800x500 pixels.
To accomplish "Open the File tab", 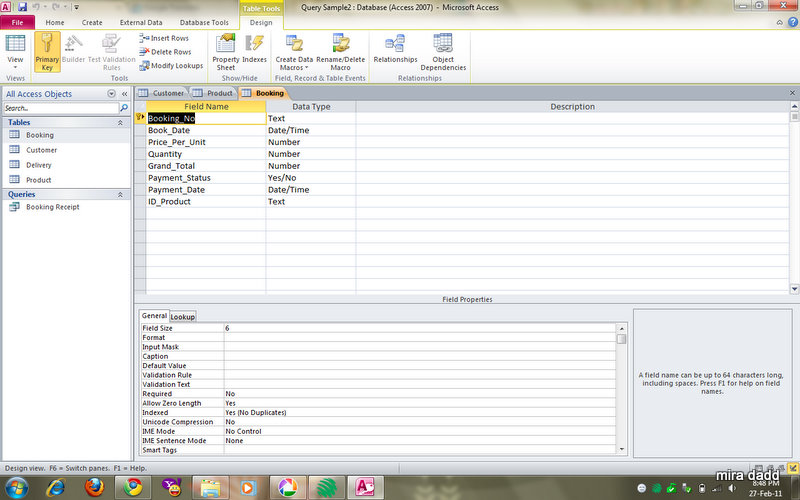I will [17, 22].
